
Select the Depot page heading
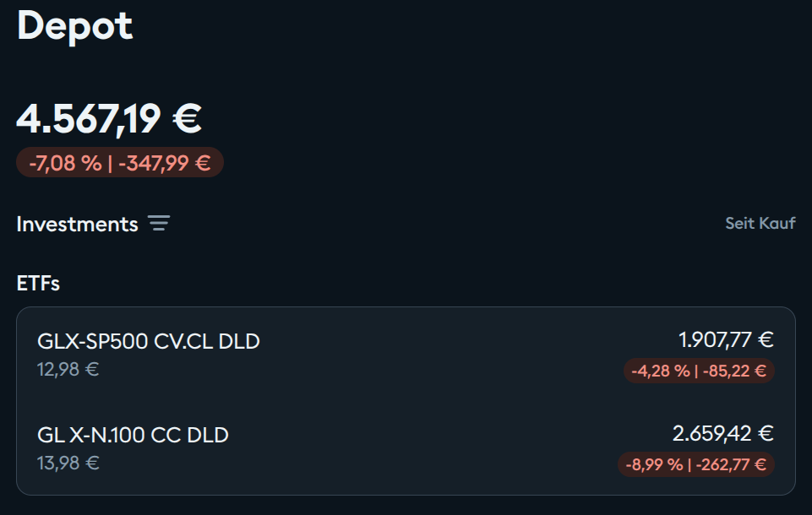[x=75, y=24]
